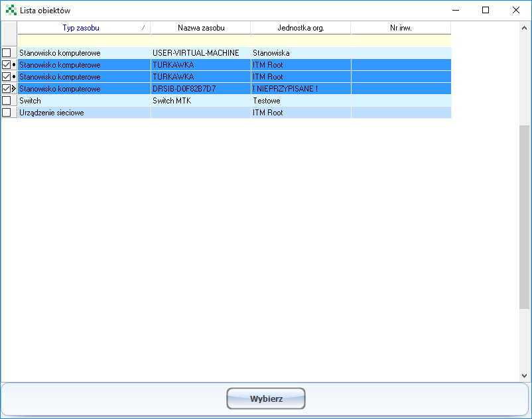532x419 pixels.
Task: Click the Nazwa zasobu filter field
Action: point(201,40)
